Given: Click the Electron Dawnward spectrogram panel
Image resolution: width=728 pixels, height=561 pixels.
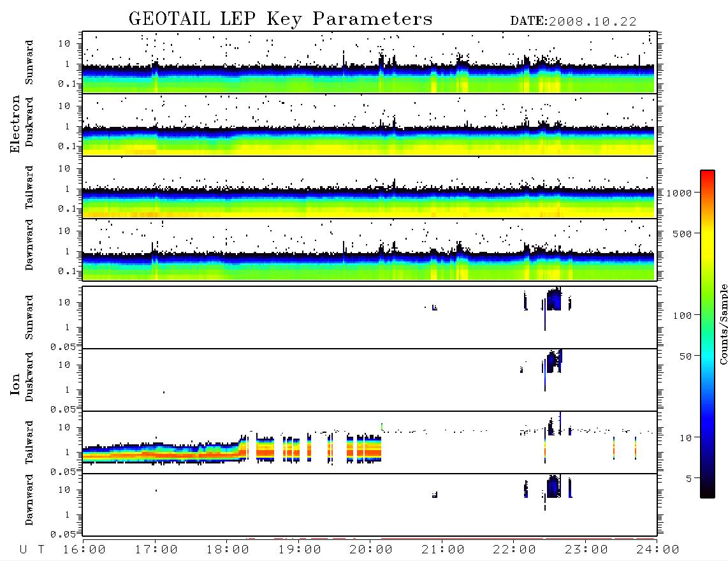Looking at the screenshot, I should pyautogui.click(x=370, y=249).
